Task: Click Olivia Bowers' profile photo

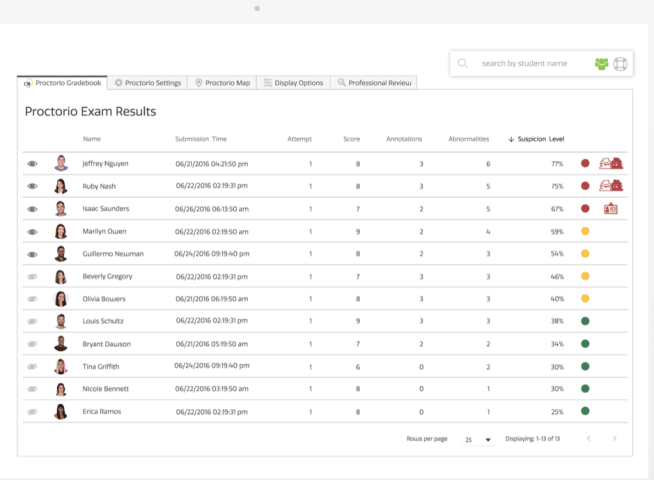Action: click(61, 299)
